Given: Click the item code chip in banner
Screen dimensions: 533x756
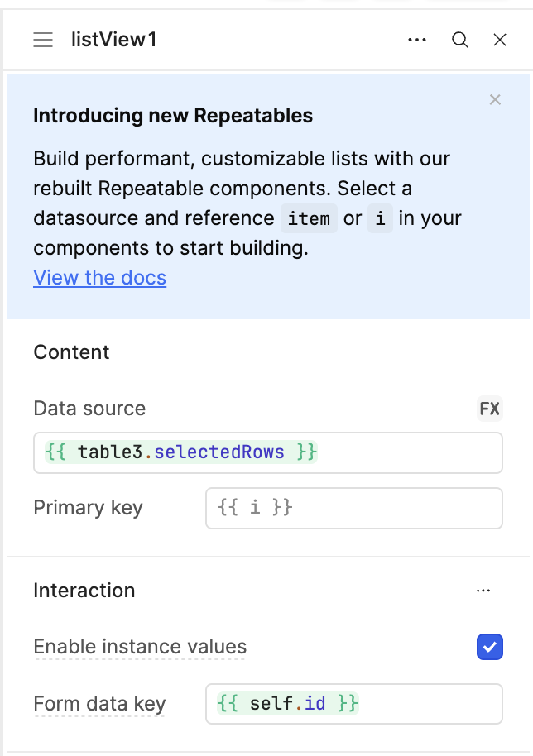Looking at the screenshot, I should pyautogui.click(x=309, y=218).
